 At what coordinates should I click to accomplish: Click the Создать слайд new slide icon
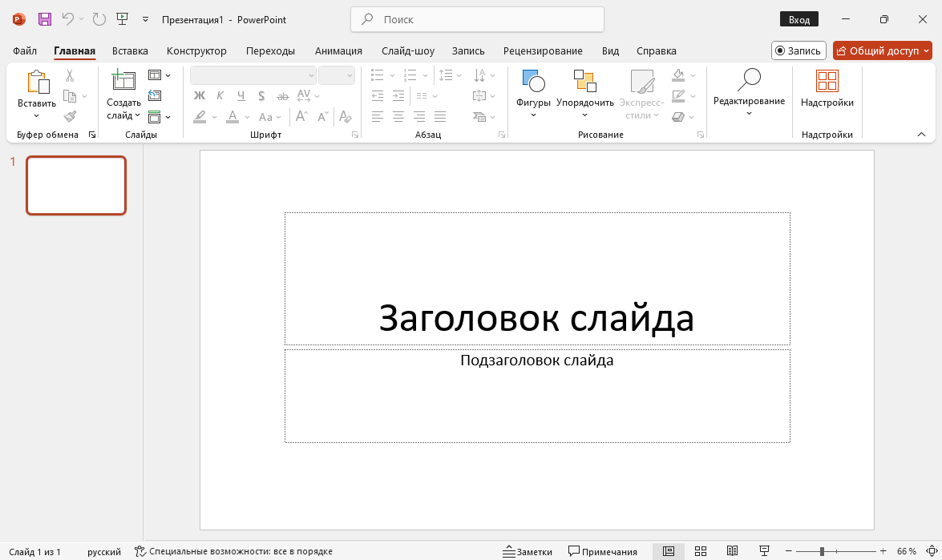123,80
